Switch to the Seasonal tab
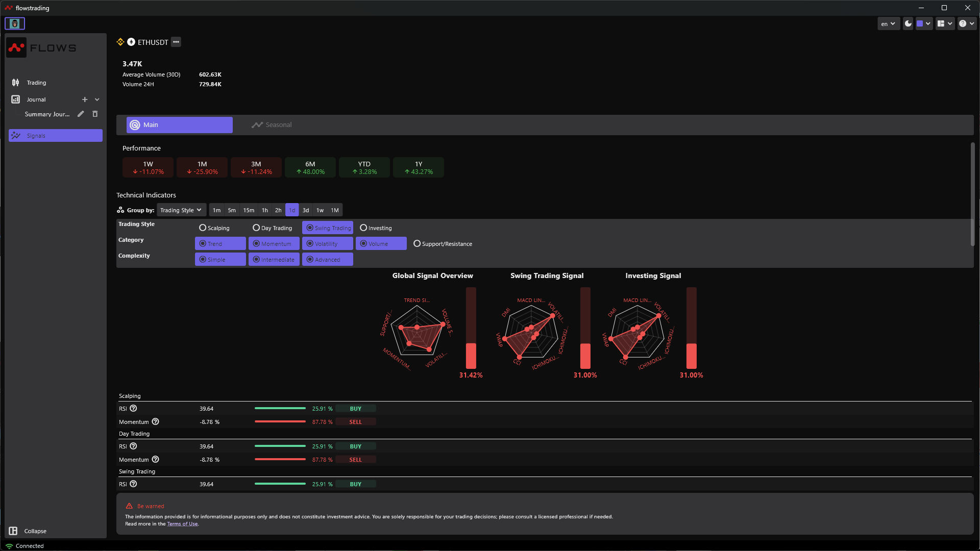The image size is (980, 551). [272, 125]
